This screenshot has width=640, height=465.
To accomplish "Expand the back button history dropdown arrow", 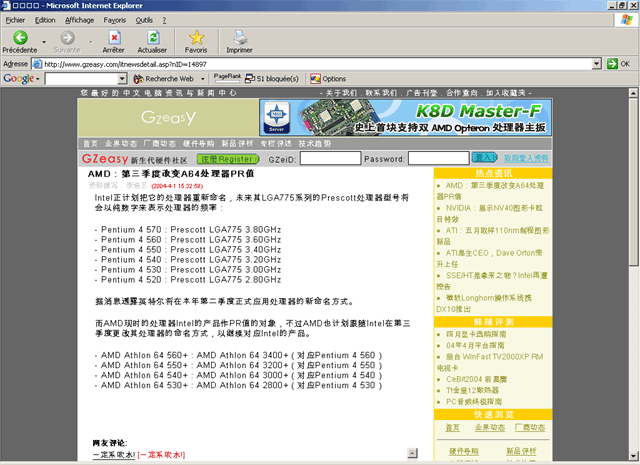I will click(44, 42).
